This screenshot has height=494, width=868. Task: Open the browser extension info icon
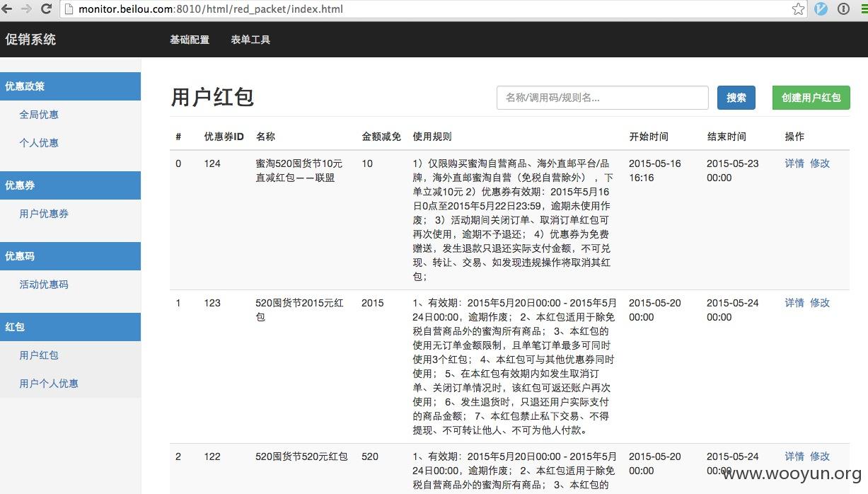point(843,9)
